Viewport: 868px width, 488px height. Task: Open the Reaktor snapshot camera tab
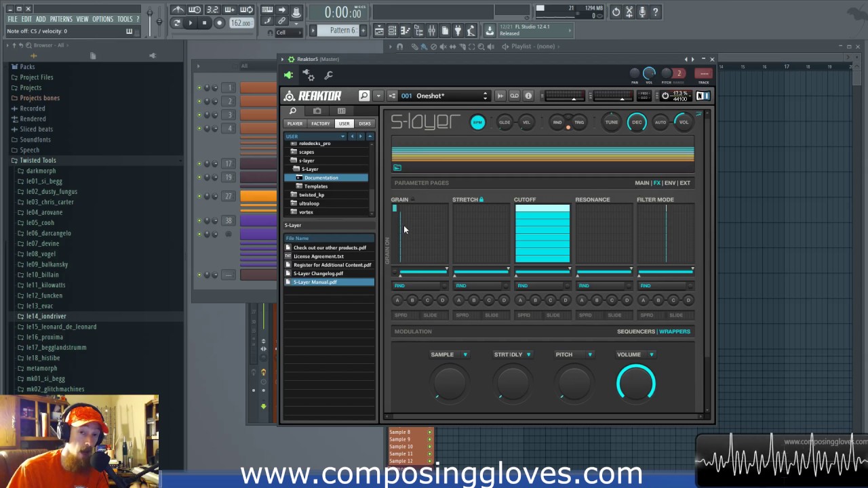pos(317,111)
